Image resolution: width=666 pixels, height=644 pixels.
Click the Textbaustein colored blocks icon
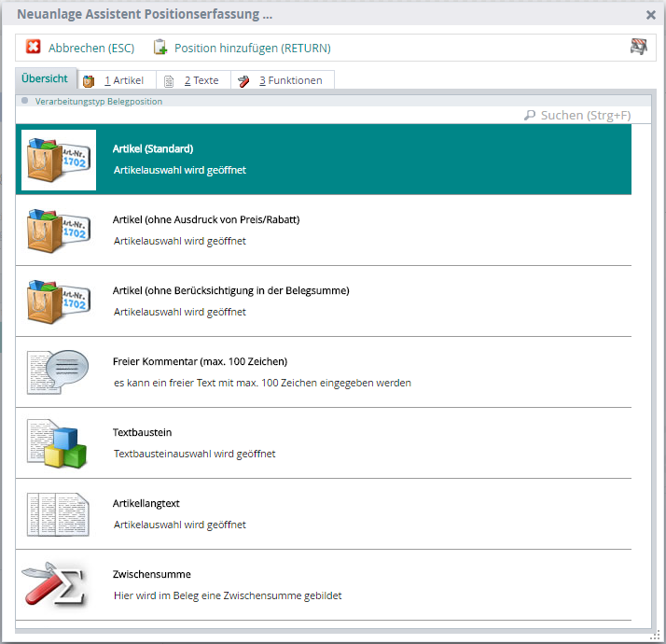pyautogui.click(x=59, y=442)
